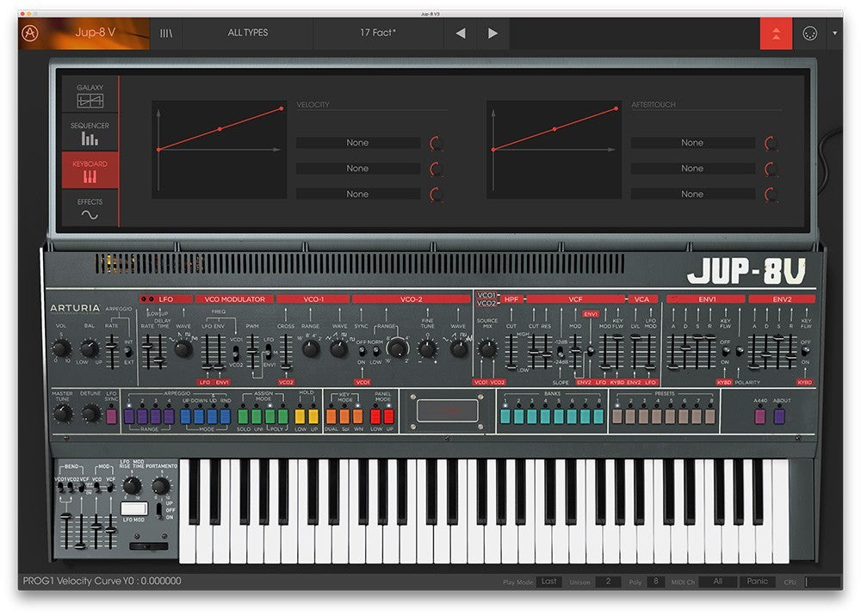Switch assign mode to SOLO

(243, 416)
